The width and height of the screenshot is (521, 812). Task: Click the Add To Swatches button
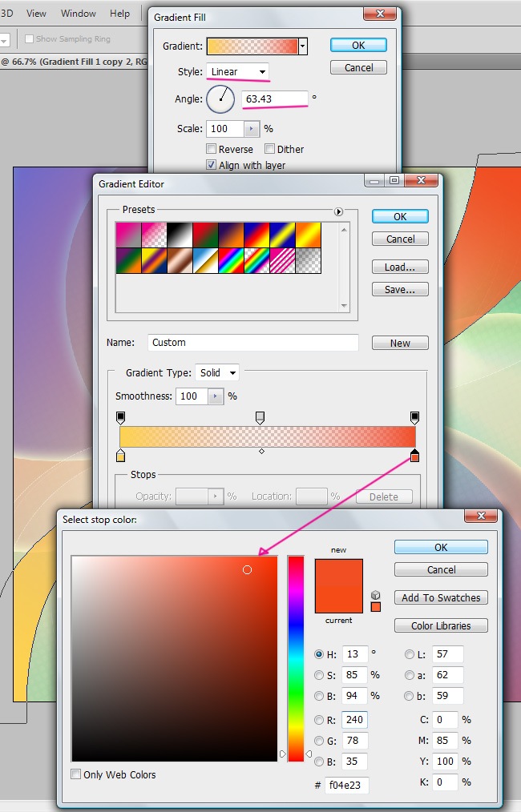[x=441, y=597]
